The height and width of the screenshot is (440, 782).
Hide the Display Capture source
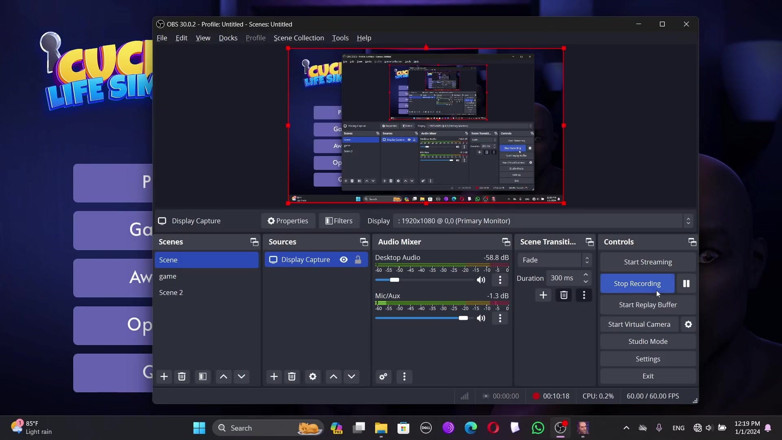[x=344, y=260]
